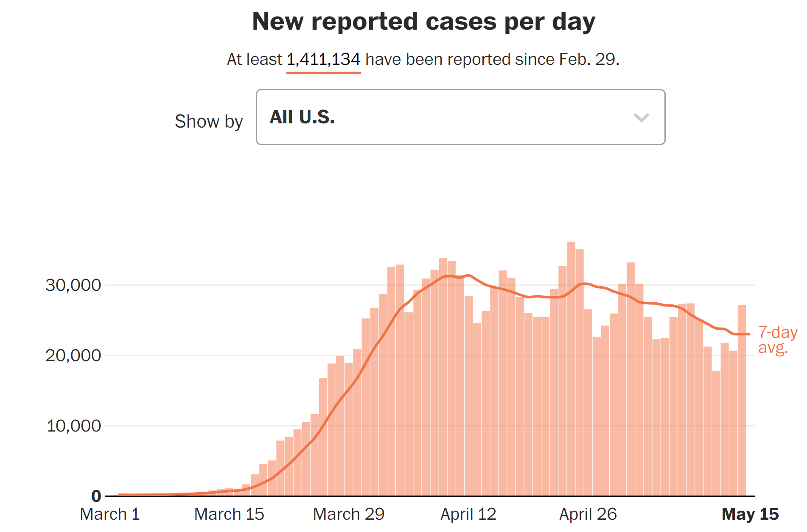Click the dropdown chevron arrow
Viewport: 807px width, 532px height.
click(642, 118)
